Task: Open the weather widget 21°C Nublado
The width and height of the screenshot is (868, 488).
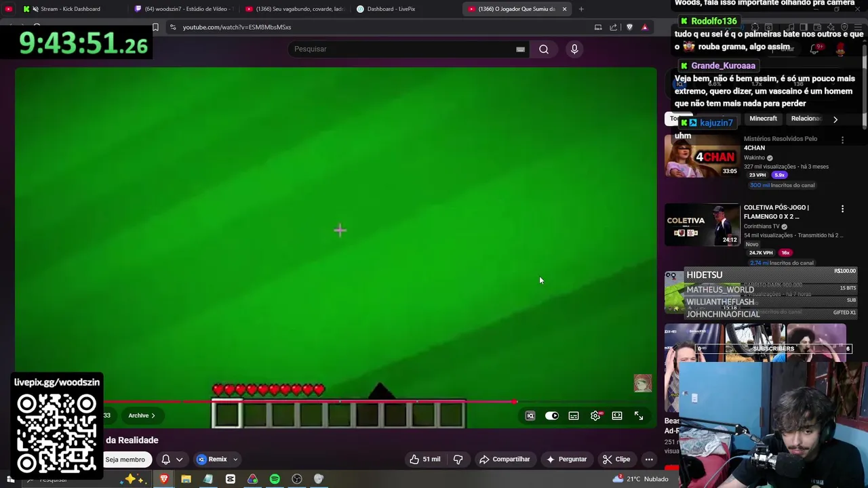Action: pos(640,479)
